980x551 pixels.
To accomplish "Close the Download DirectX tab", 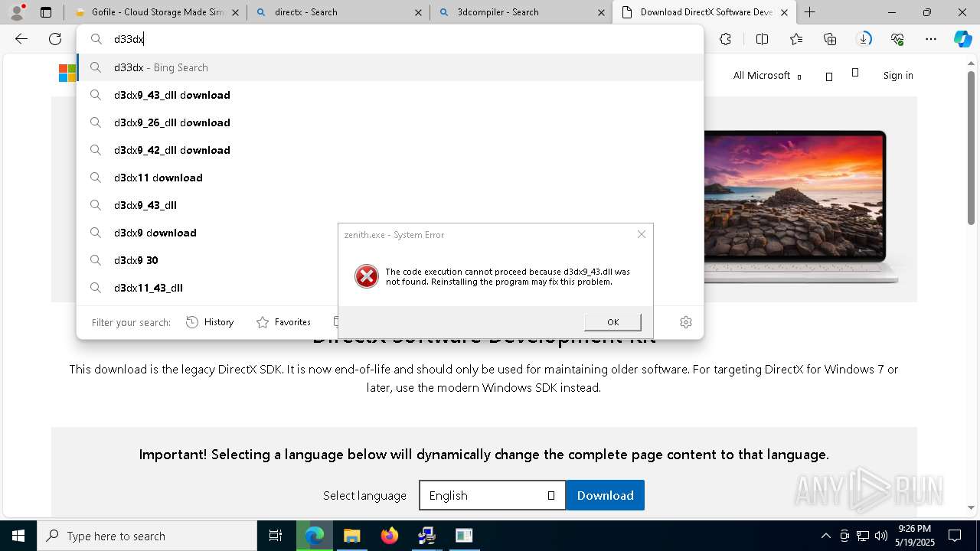I will click(784, 12).
